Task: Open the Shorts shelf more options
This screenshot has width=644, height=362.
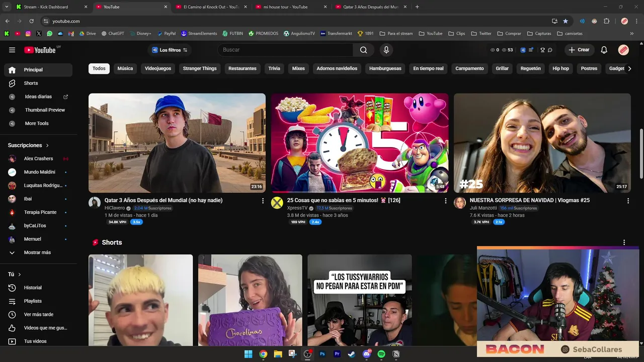Action: pyautogui.click(x=624, y=242)
